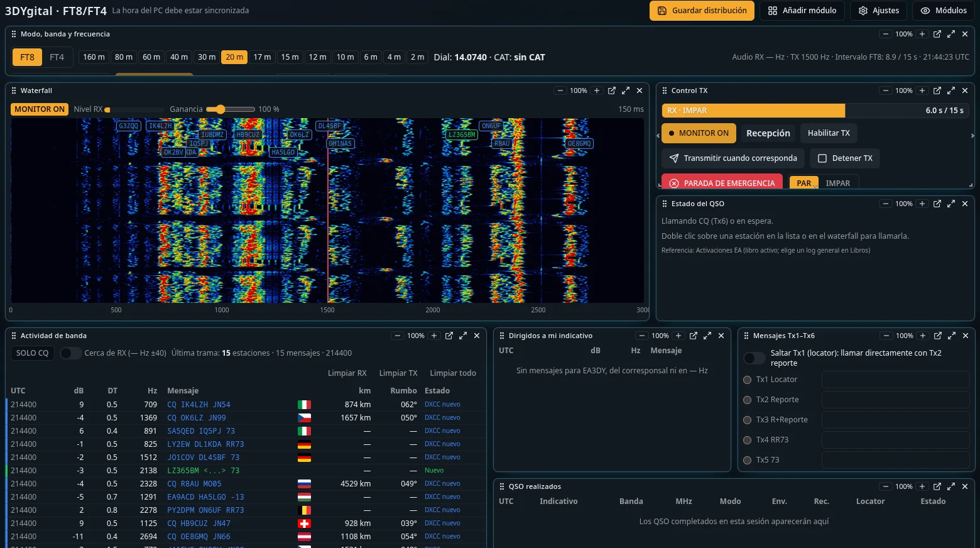The height and width of the screenshot is (548, 980).
Task: Click Transmitir cuando corresponda button
Action: pos(733,158)
